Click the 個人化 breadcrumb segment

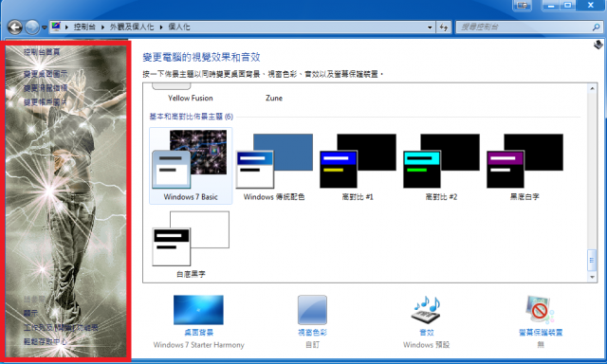point(179,27)
